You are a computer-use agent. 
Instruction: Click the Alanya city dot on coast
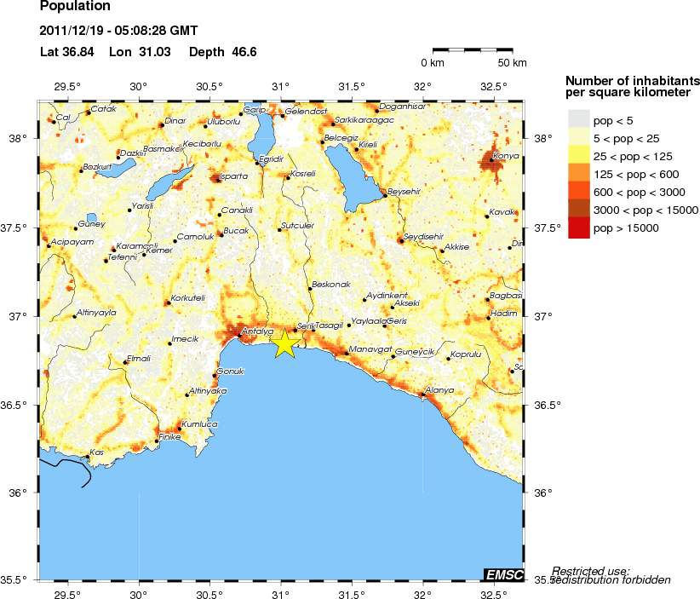pos(422,394)
